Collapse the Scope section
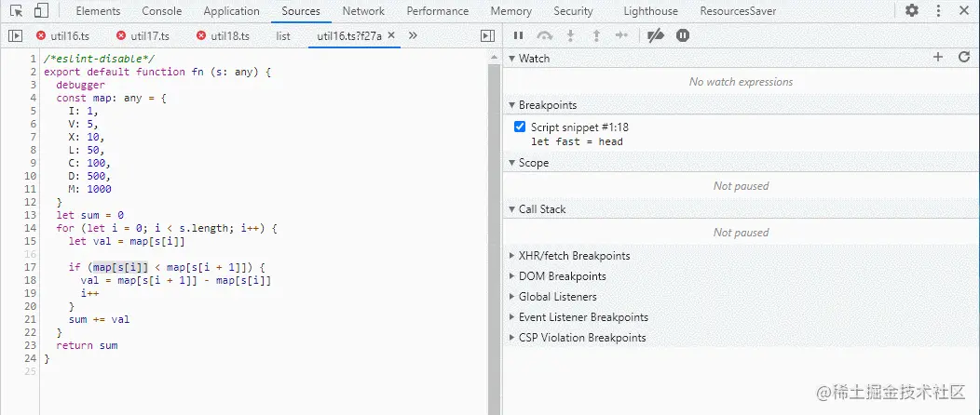The image size is (980, 415). pos(511,163)
